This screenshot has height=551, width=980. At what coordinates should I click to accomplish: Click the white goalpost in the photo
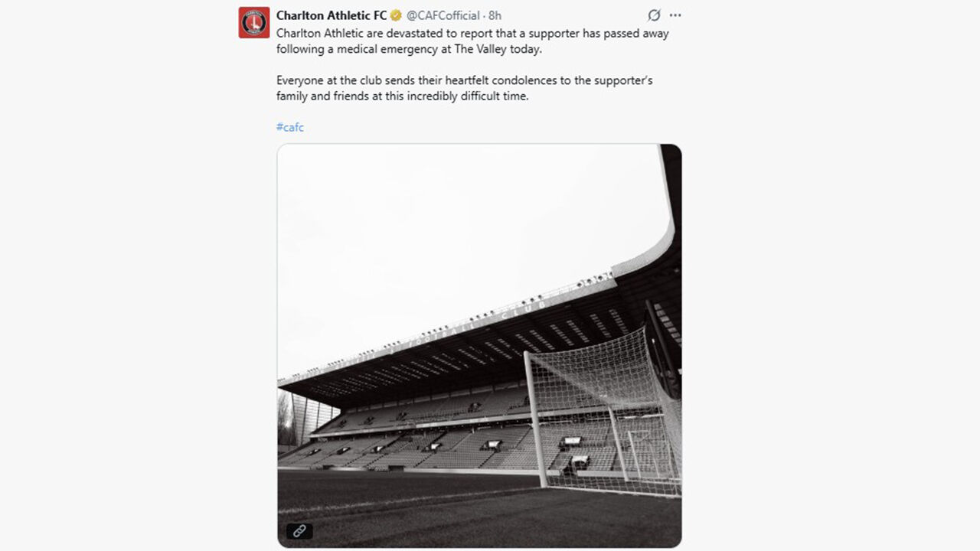[x=536, y=421]
